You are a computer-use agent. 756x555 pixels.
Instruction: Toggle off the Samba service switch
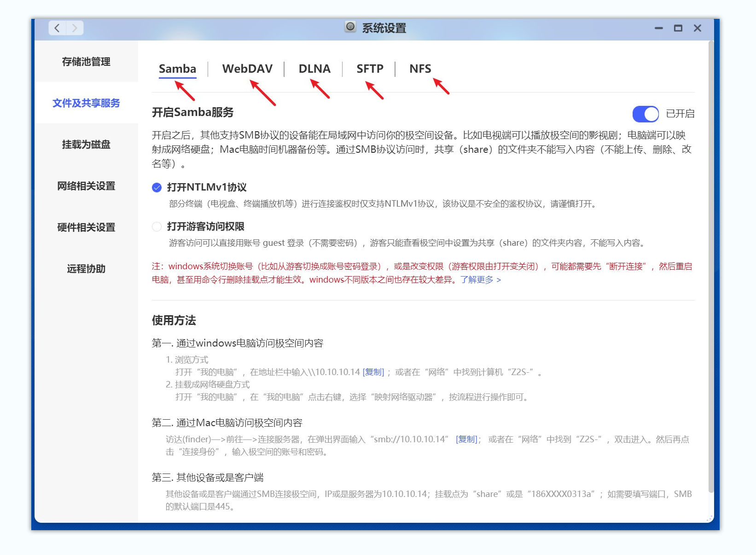click(645, 114)
